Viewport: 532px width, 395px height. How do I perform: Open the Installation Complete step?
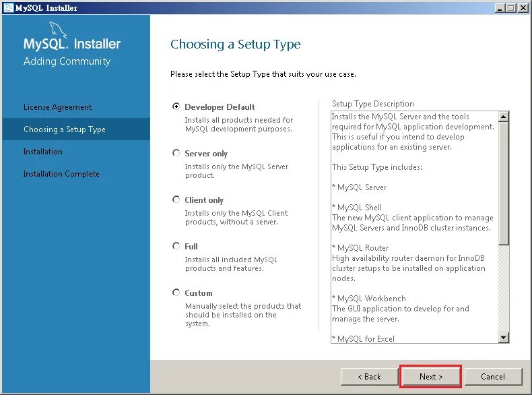(61, 173)
